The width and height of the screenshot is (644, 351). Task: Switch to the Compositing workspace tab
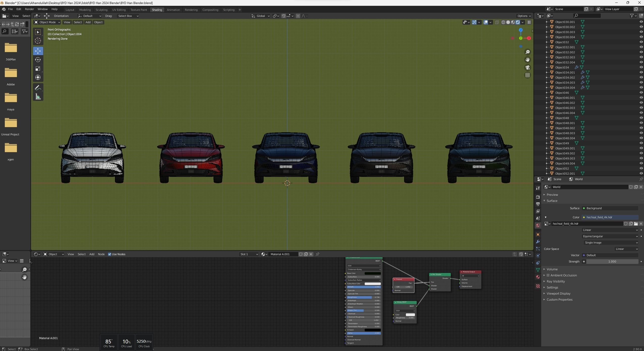click(210, 10)
